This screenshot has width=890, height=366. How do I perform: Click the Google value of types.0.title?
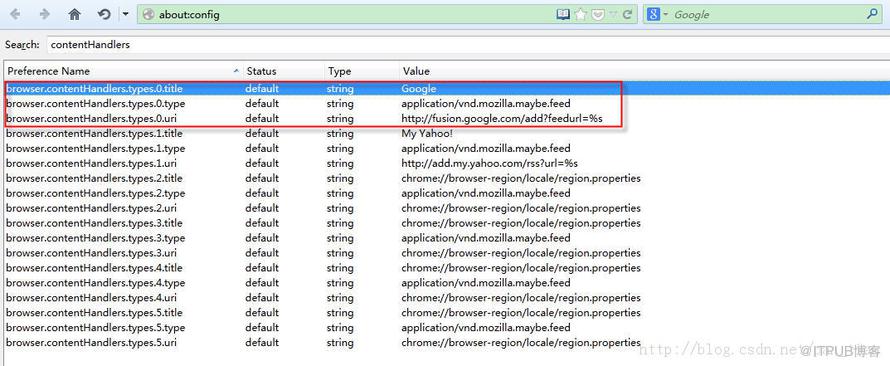[x=419, y=89]
